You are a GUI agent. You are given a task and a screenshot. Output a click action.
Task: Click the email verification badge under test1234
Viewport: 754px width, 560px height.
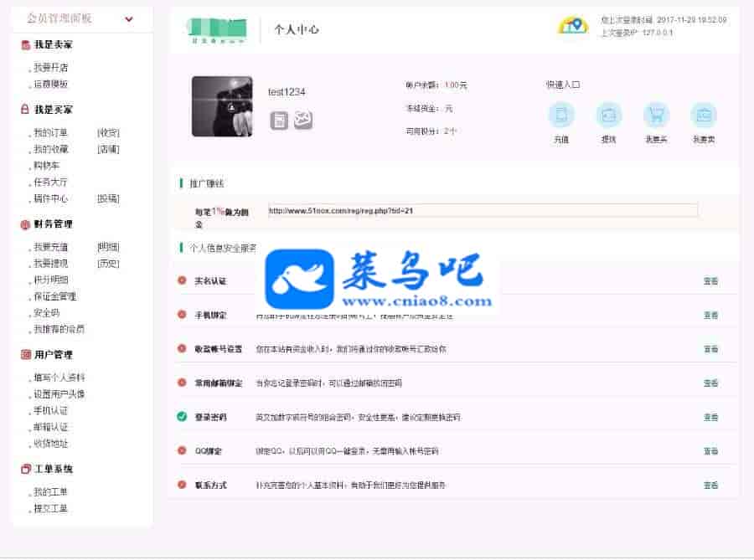[302, 121]
